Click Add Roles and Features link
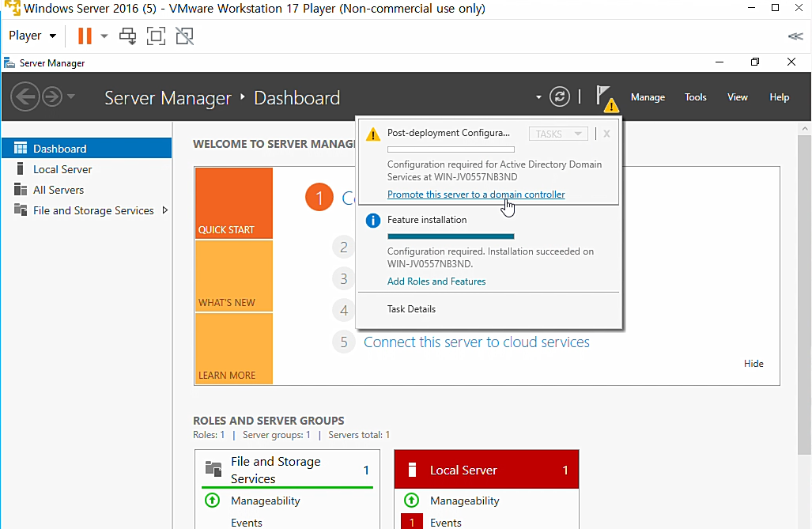Image resolution: width=812 pixels, height=529 pixels. [436, 282]
